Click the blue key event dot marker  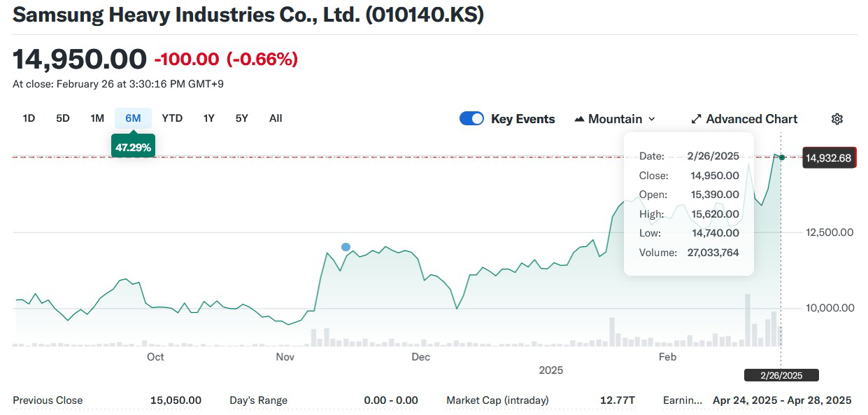[346, 247]
